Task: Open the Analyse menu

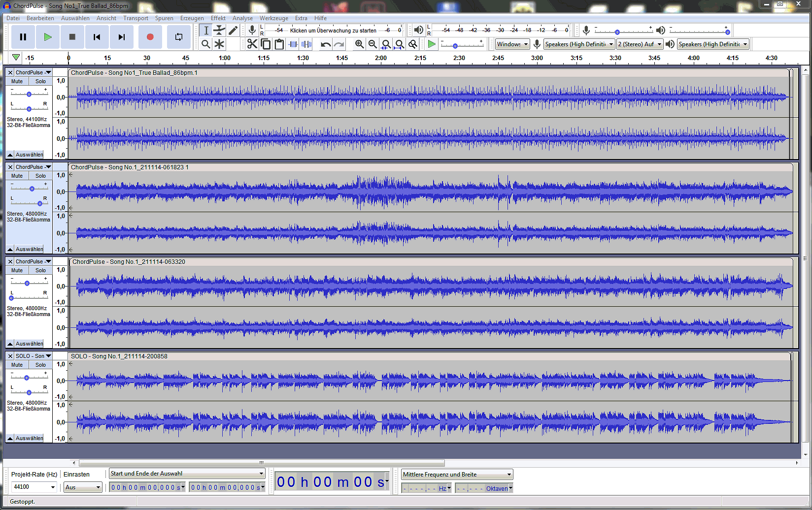Action: [x=242, y=18]
